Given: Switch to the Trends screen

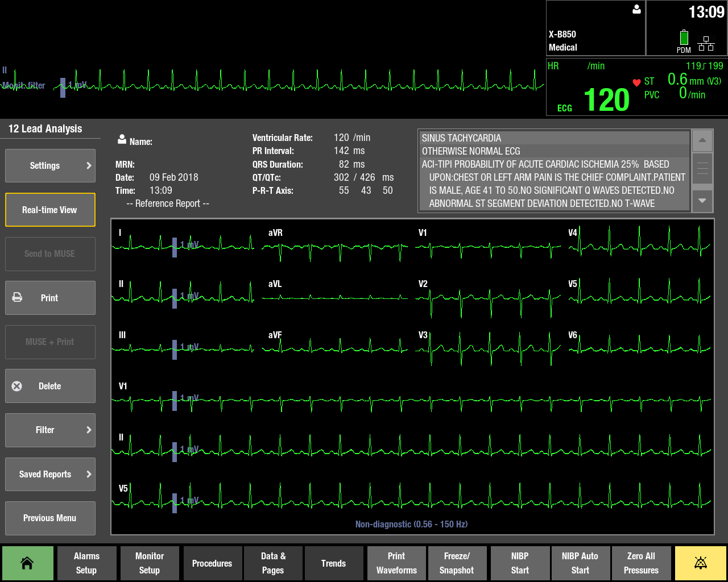Looking at the screenshot, I should tap(334, 563).
